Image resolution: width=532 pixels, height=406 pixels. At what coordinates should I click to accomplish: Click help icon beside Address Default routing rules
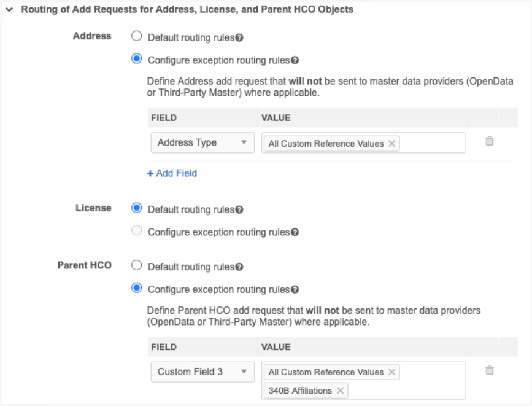coord(239,37)
